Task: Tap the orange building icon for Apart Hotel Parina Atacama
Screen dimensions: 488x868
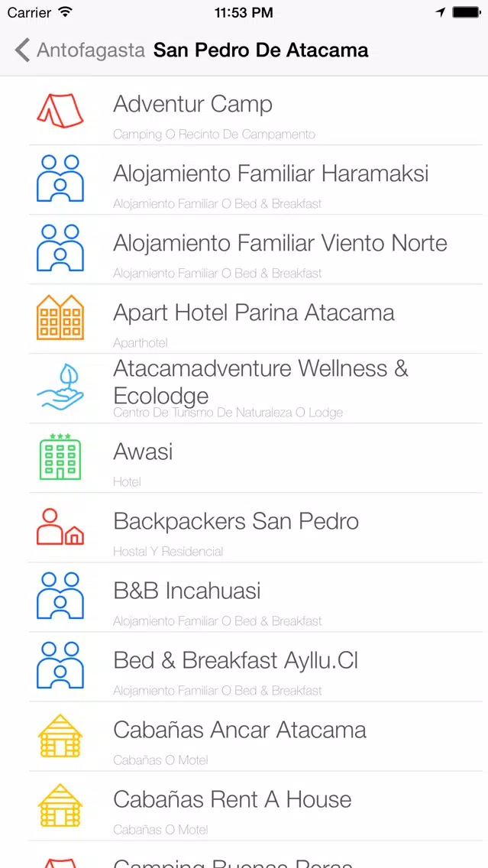Action: (x=60, y=317)
